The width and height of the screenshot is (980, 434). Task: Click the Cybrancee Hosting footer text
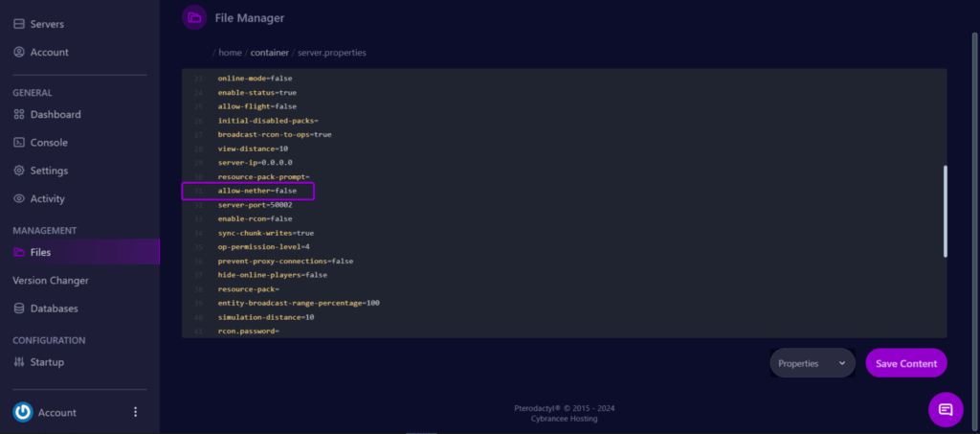(565, 419)
